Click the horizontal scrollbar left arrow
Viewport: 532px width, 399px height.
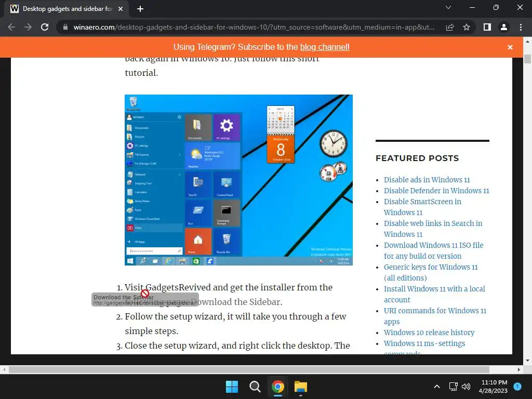[4, 369]
